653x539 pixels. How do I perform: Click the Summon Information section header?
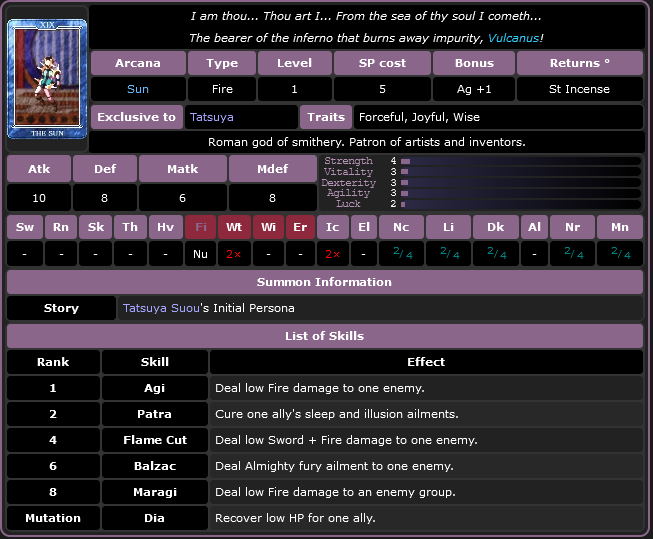(325, 282)
